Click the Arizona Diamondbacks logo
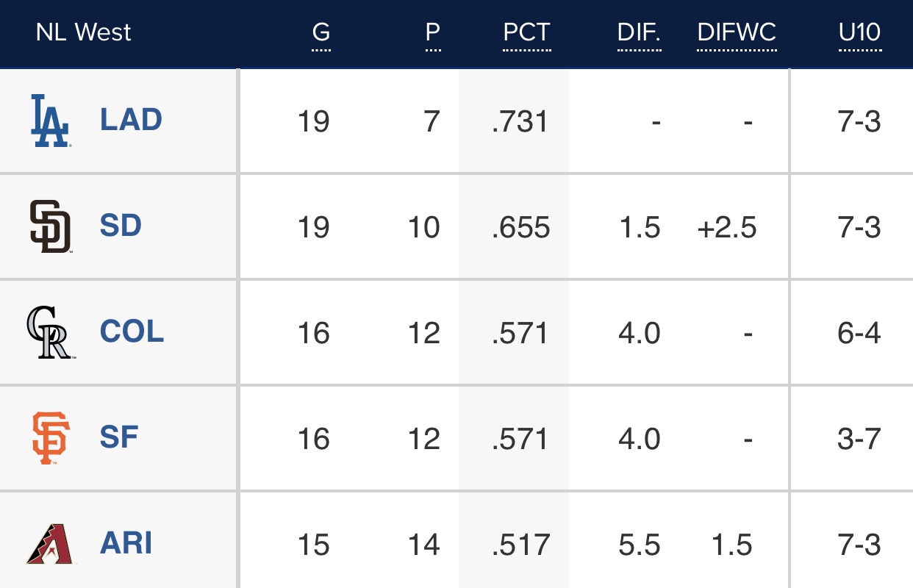Viewport: 913px width, 588px height. (50, 545)
